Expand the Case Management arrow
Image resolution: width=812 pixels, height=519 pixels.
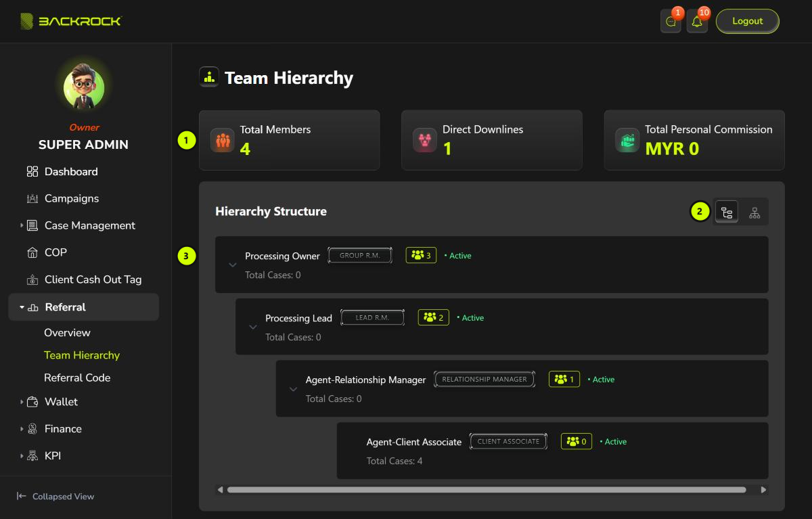22,225
